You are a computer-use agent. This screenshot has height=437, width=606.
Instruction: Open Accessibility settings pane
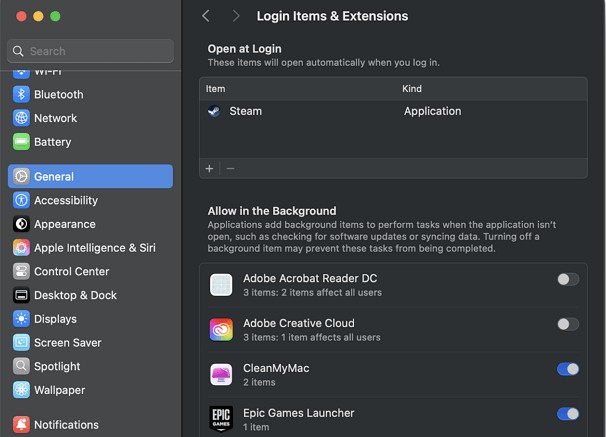pyautogui.click(x=65, y=200)
